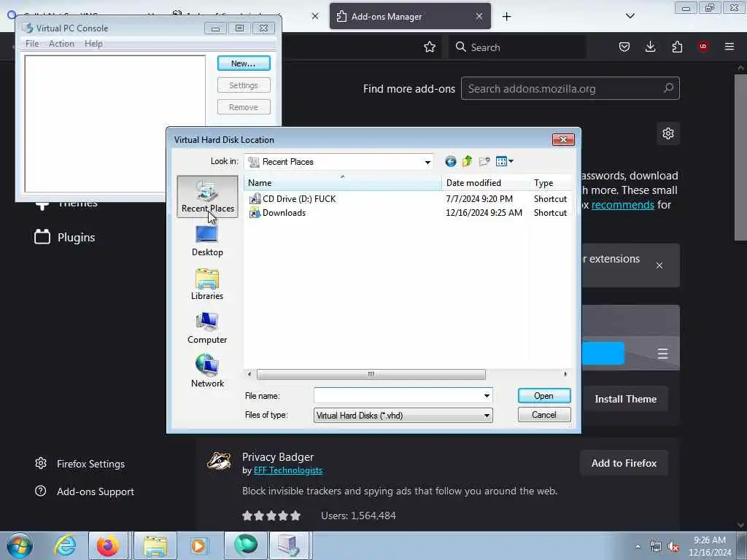Click Remove button in Virtual PC Console
Image resolution: width=747 pixels, height=560 pixels.
[244, 107]
